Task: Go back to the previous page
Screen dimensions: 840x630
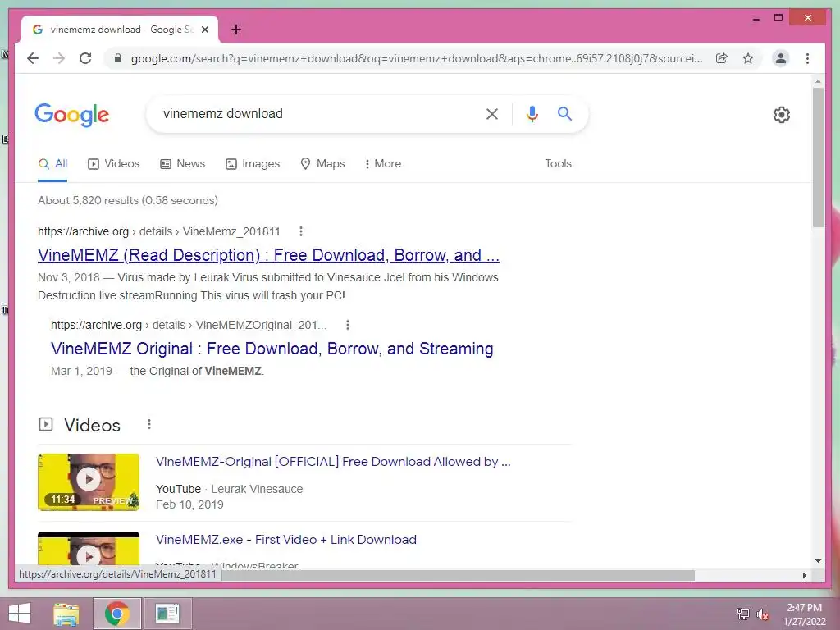Action: click(x=33, y=58)
